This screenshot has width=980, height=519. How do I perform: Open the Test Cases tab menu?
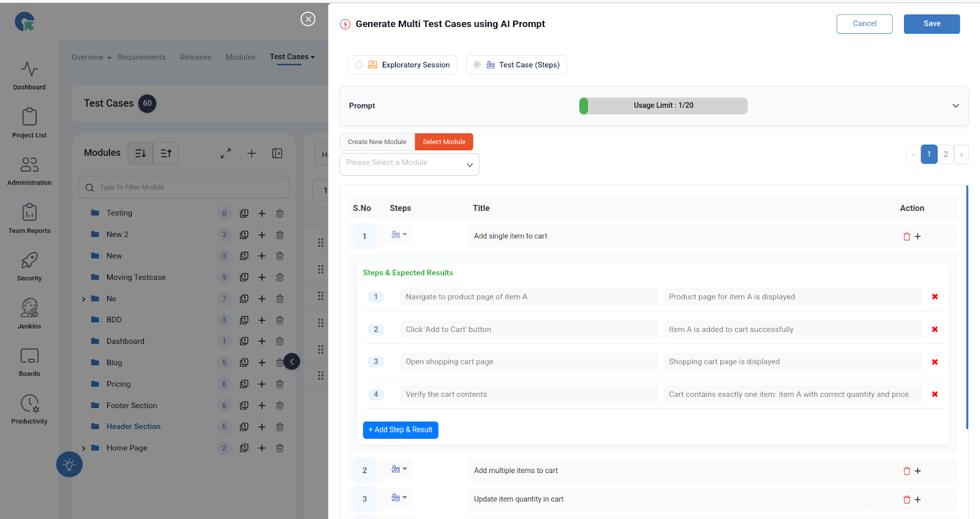(x=292, y=57)
